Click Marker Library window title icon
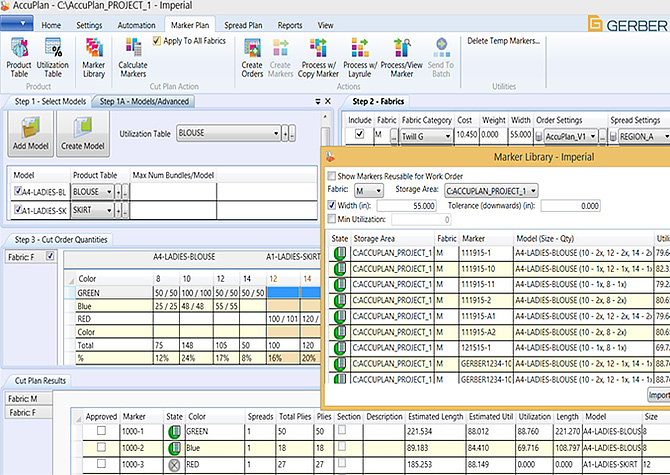670x475 pixels. point(330,157)
